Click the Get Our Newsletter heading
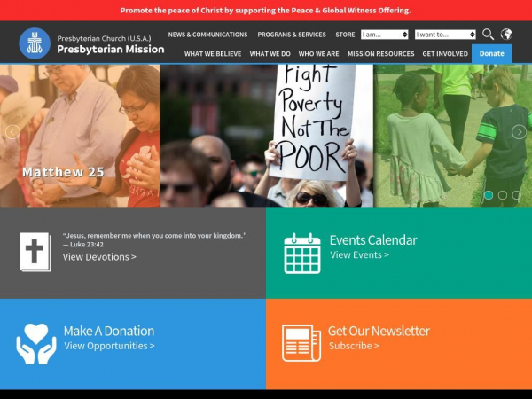The width and height of the screenshot is (532, 399). pyautogui.click(x=379, y=331)
